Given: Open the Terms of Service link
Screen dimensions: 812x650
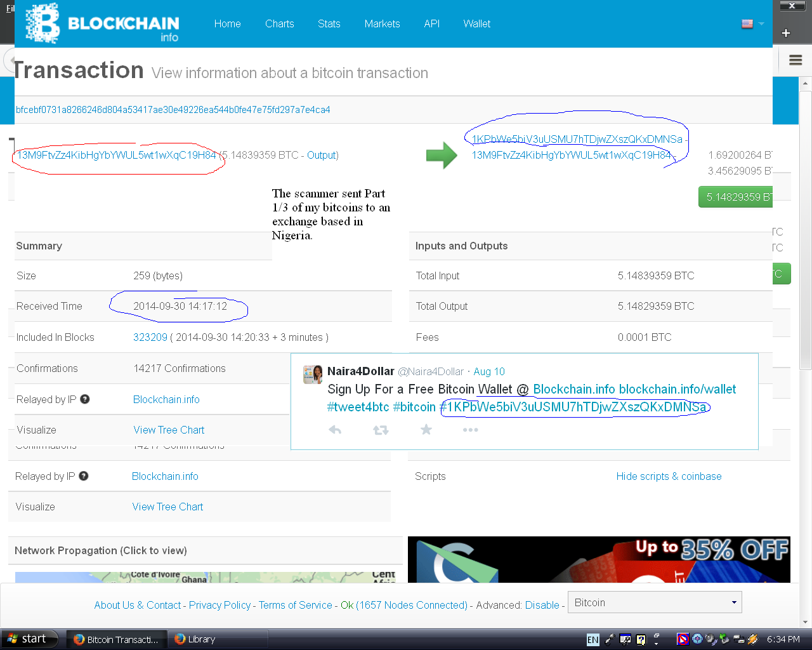Looking at the screenshot, I should [x=295, y=605].
